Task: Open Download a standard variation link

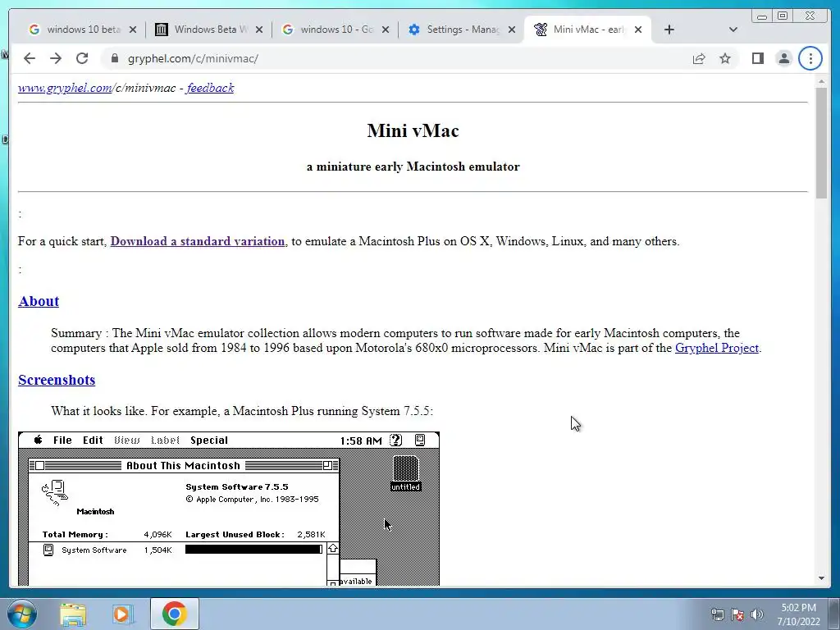Action: [198, 242]
